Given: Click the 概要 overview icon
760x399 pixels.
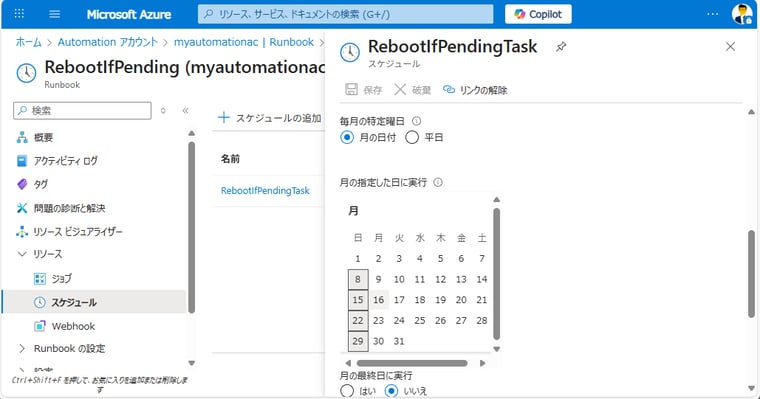Looking at the screenshot, I should pyautogui.click(x=22, y=138).
